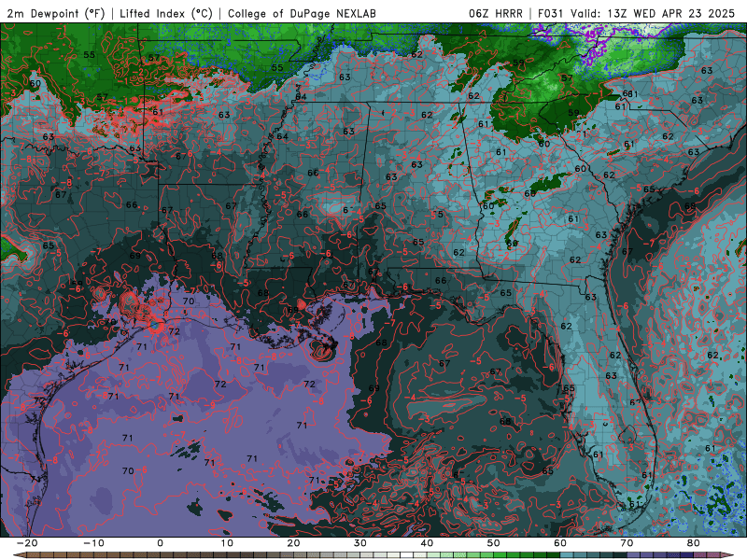Click the "10" colorbar scale label

pos(227,543)
